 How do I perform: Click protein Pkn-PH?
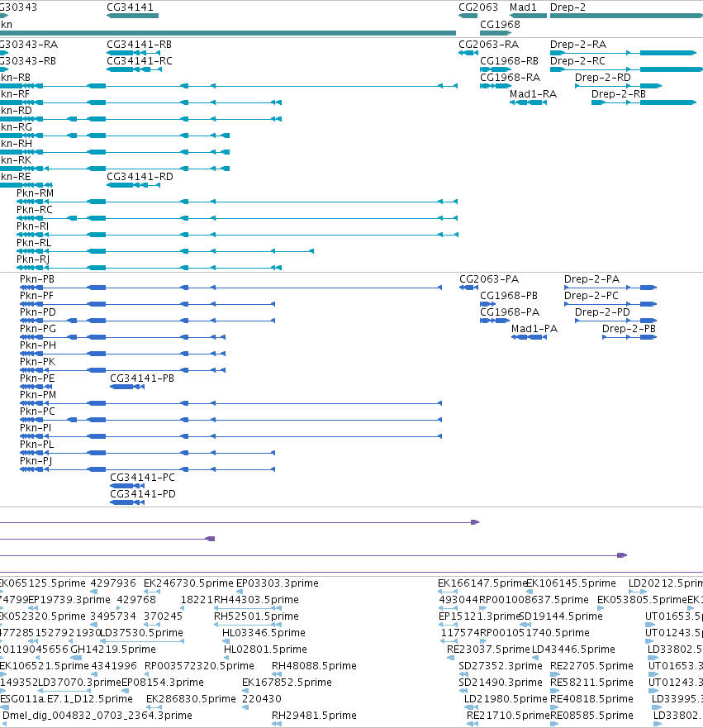[x=38, y=345]
